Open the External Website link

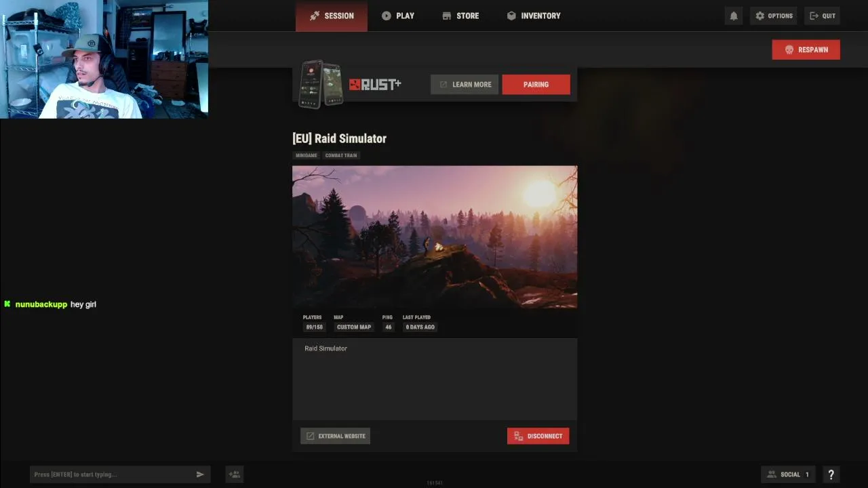pos(336,436)
